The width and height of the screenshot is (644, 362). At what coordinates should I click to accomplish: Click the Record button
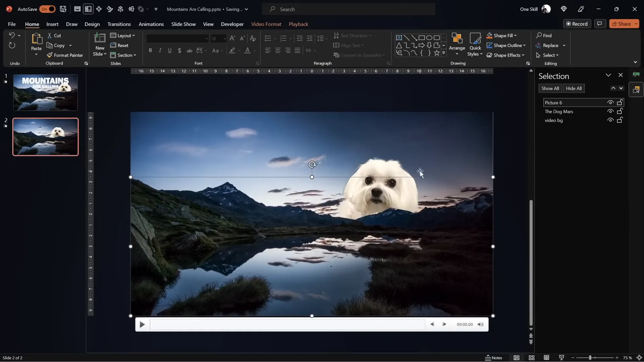coord(577,24)
